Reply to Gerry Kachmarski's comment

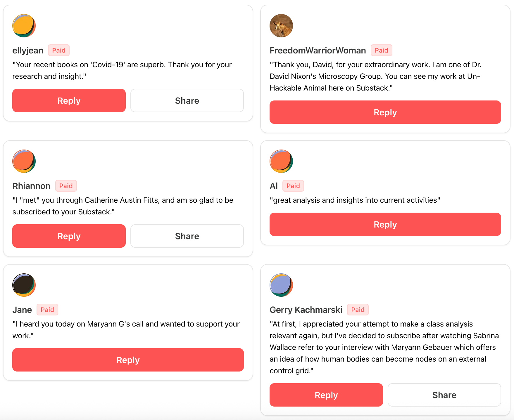[326, 395]
